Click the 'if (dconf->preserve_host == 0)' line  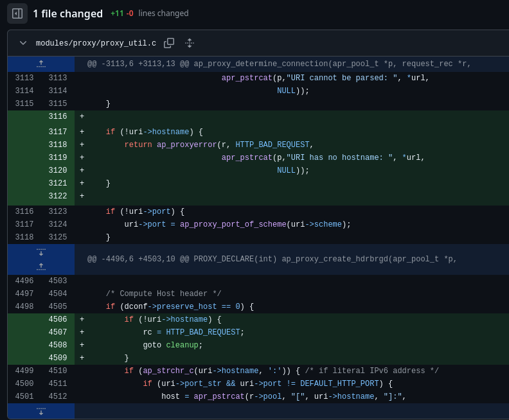[180, 306]
